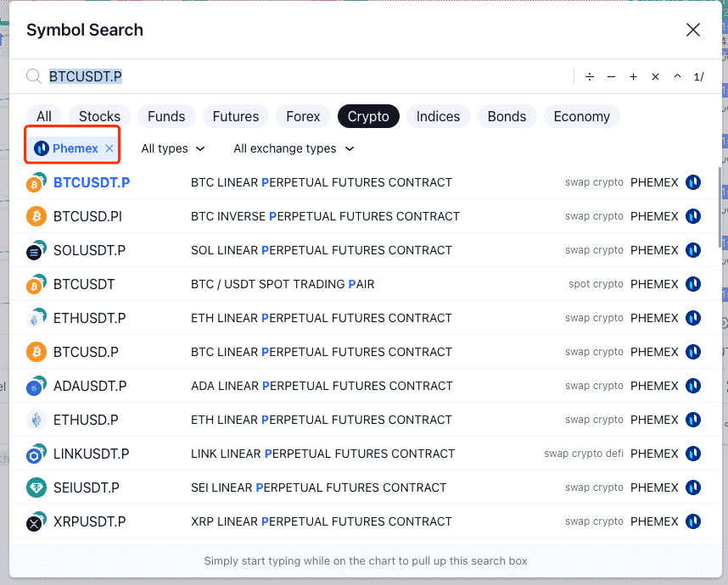The width and height of the screenshot is (728, 585).
Task: Click the results list vertical scrollbar
Action: coord(720,208)
